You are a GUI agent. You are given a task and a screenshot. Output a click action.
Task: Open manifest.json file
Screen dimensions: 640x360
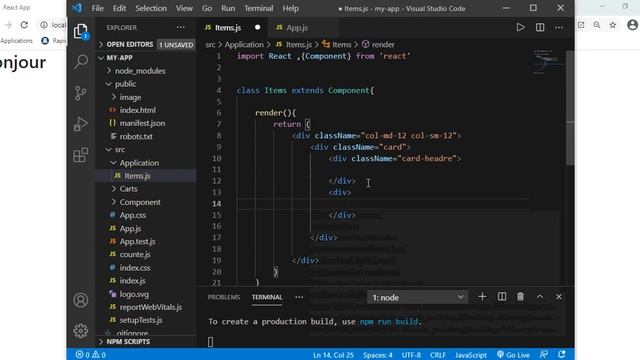(142, 123)
